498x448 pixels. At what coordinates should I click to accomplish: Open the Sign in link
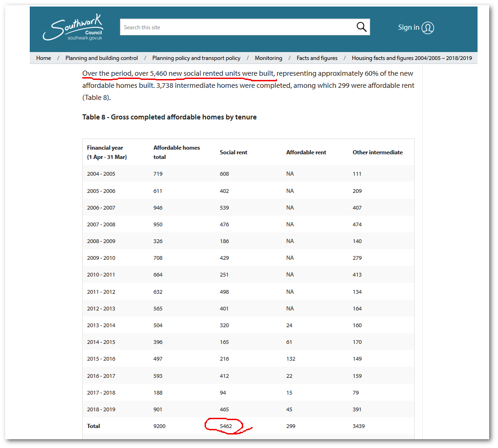click(409, 27)
